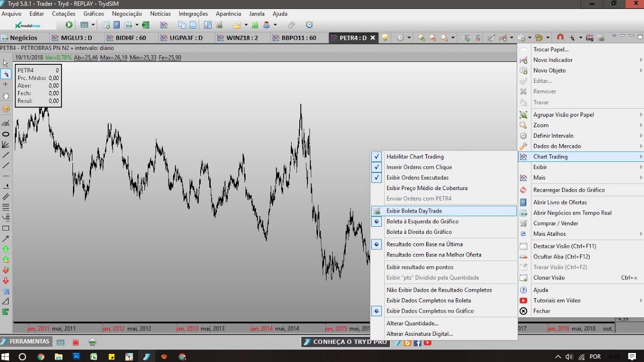Expand the Mais Atalhos submenu

point(581,234)
